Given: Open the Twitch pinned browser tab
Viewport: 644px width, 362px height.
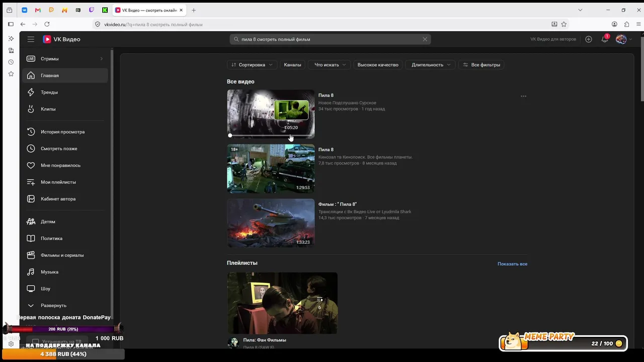Looking at the screenshot, I should 91,10.
